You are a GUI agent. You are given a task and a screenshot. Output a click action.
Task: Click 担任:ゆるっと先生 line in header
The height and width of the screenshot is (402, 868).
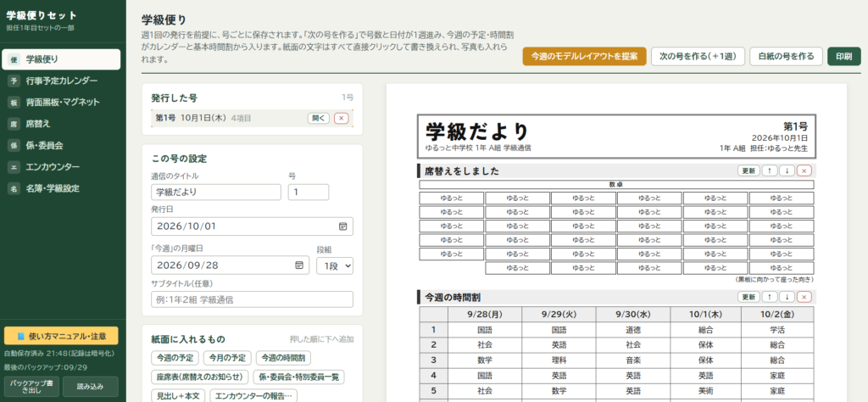tap(779, 148)
